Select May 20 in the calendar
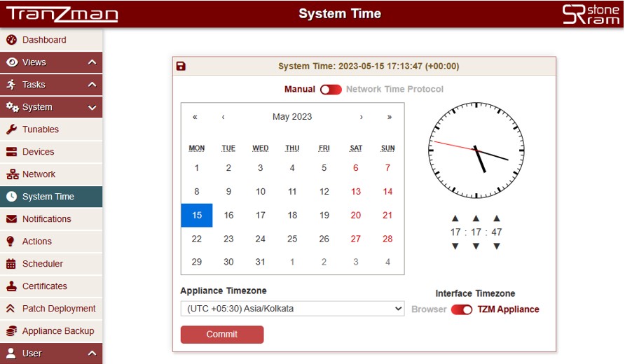Image resolution: width=625 pixels, height=364 pixels. [x=355, y=216]
